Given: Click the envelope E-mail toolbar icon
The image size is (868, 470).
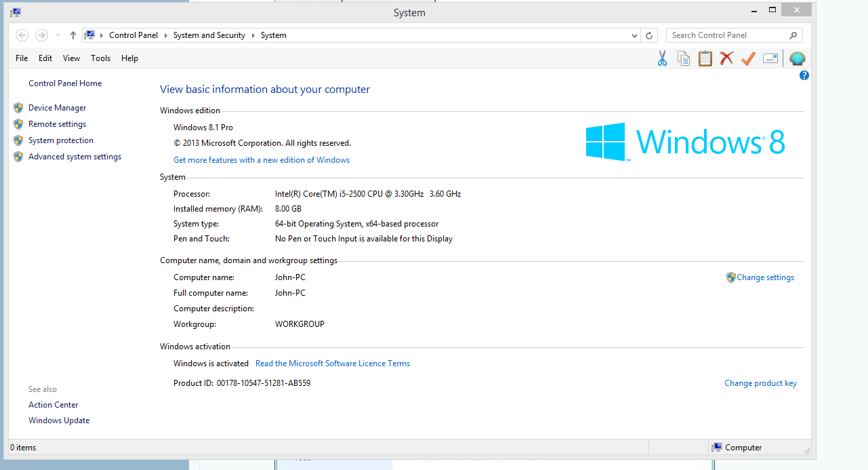Looking at the screenshot, I should coord(770,59).
